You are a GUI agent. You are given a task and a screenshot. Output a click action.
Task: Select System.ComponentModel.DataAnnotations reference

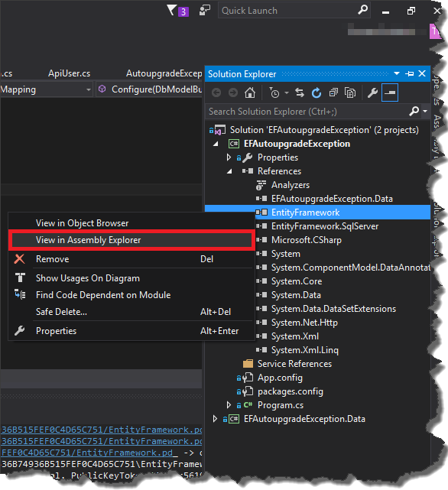click(350, 268)
